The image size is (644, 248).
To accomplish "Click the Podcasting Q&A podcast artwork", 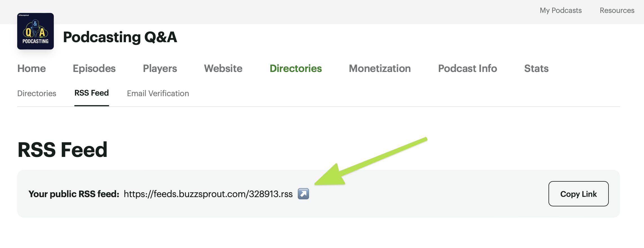I will coord(35,31).
